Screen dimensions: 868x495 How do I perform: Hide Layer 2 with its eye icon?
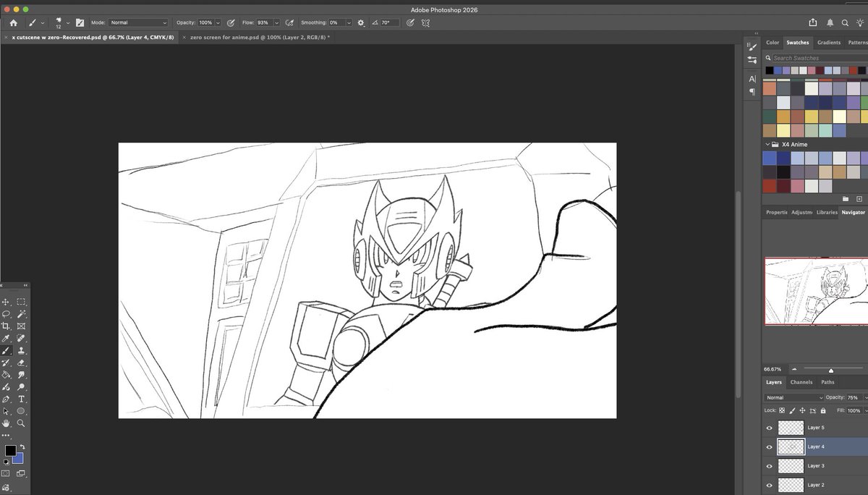pyautogui.click(x=769, y=484)
